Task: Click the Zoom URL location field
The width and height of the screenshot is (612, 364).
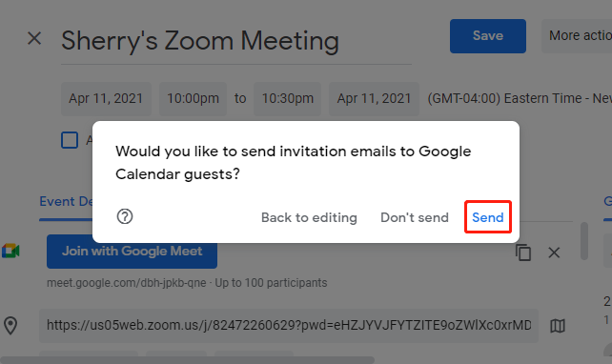Action: click(x=289, y=325)
